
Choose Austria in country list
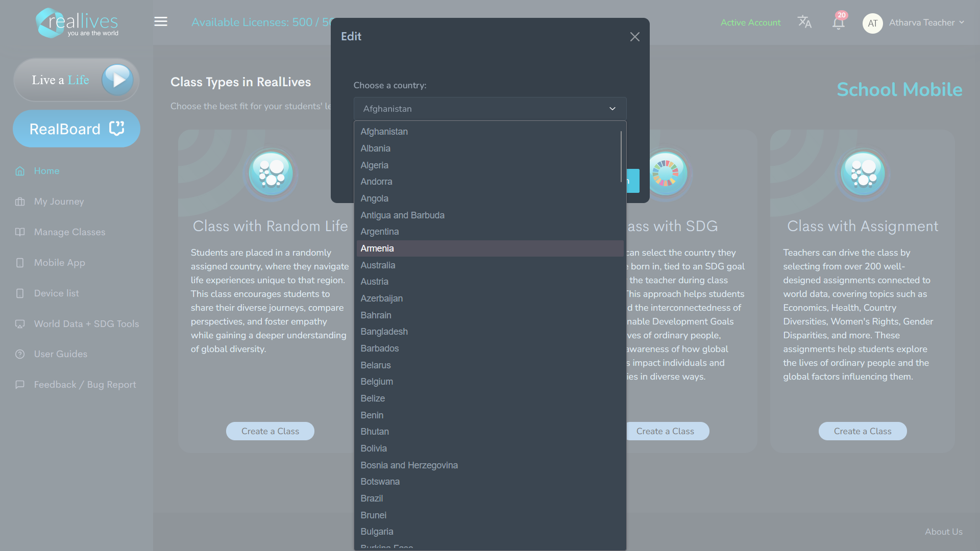coord(490,282)
